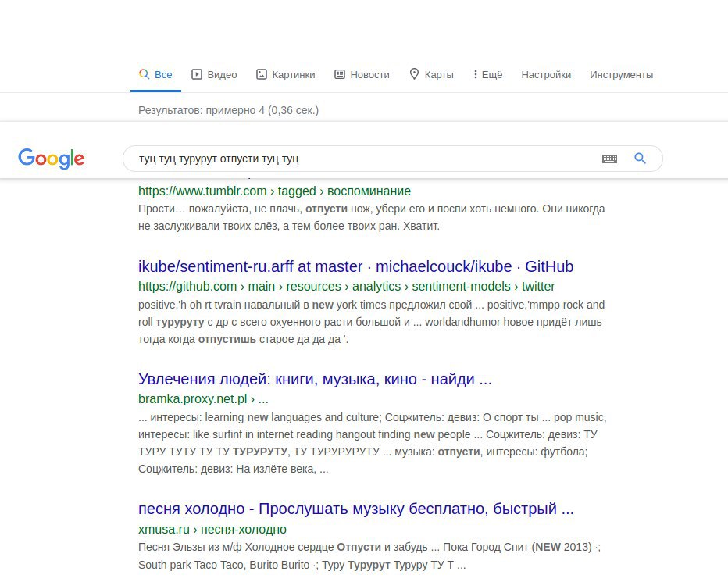This screenshot has width=728, height=582.
Task: Click the xmusa.ru песня-холодно URL
Action: (212, 529)
